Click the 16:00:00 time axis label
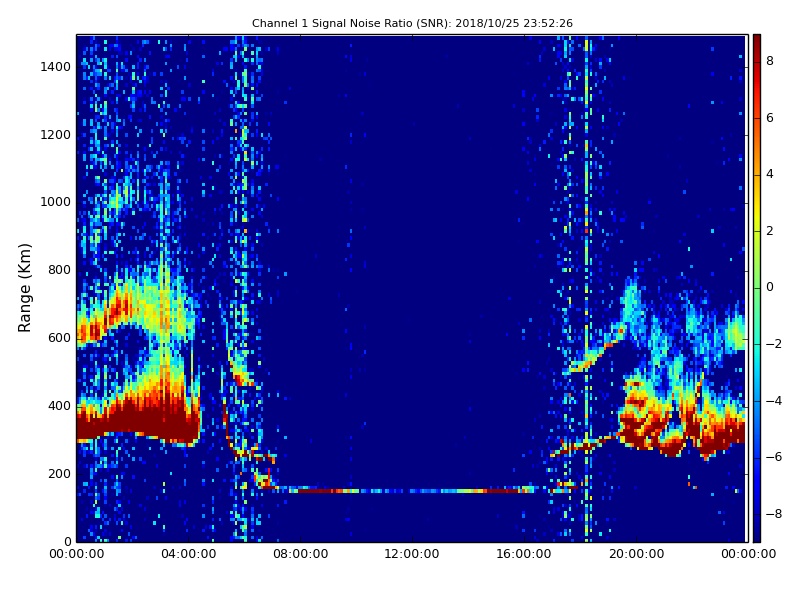Screen dimensions: 800x600 [524, 554]
